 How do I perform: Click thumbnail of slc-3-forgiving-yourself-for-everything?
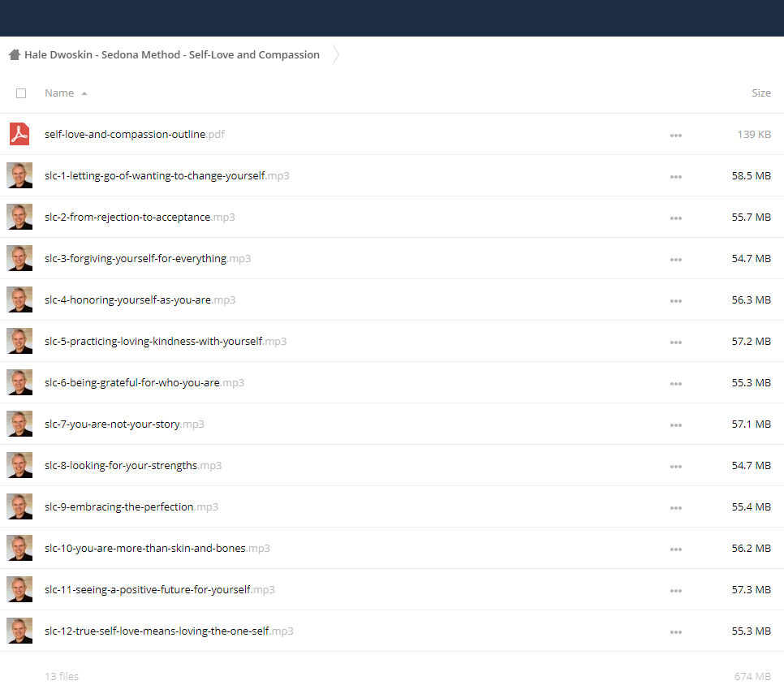19,258
